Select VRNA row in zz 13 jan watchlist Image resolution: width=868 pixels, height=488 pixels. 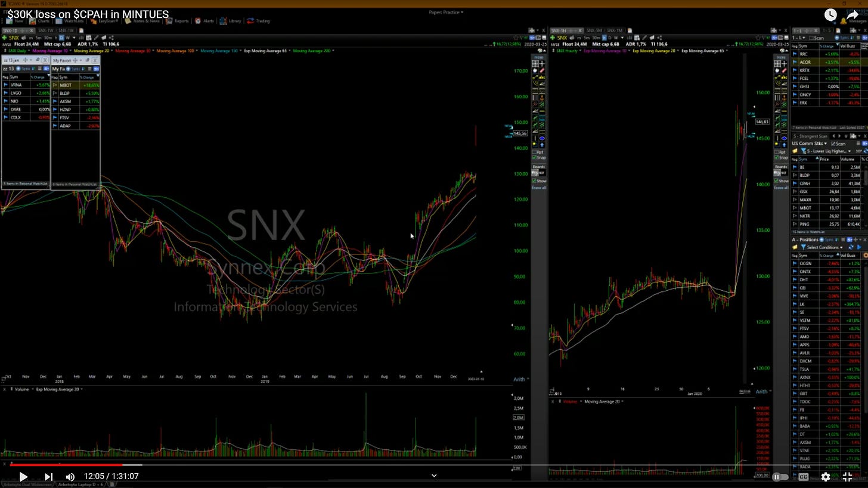[x=26, y=85]
